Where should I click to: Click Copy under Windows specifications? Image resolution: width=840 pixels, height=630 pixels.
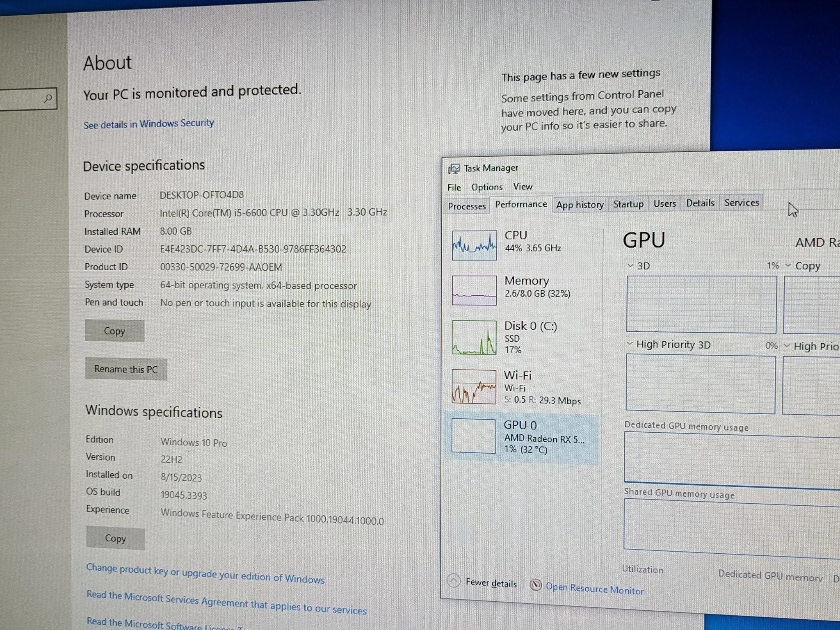(x=115, y=538)
